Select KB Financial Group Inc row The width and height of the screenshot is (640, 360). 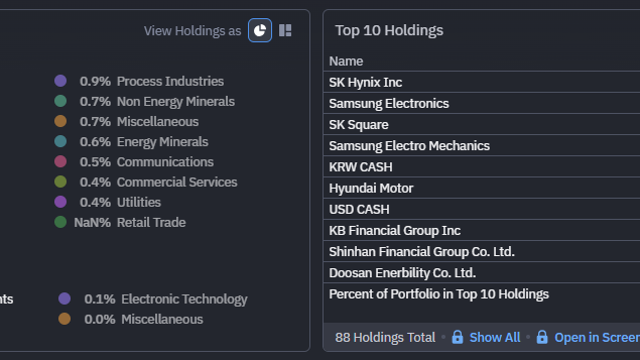click(482, 231)
